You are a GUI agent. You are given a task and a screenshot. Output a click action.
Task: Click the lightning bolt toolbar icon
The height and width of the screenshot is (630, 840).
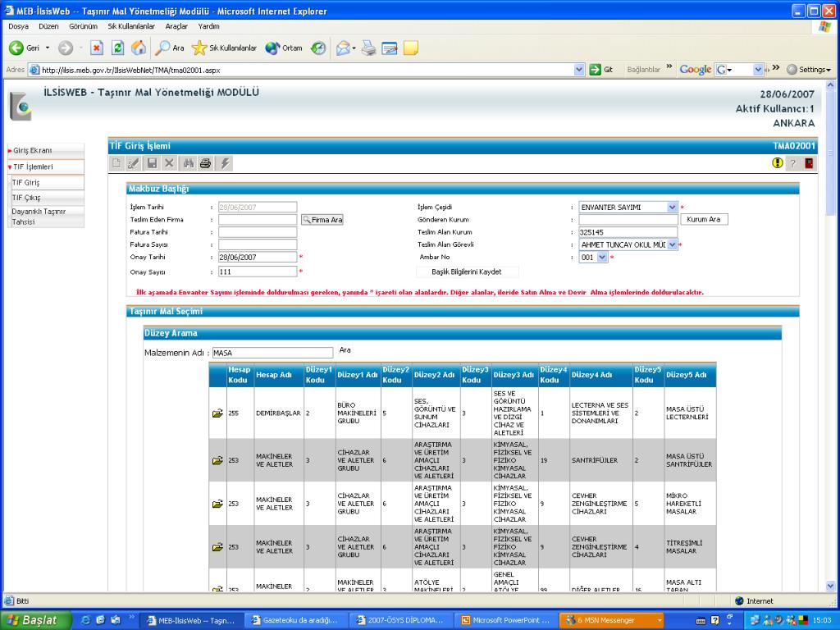coord(226,163)
